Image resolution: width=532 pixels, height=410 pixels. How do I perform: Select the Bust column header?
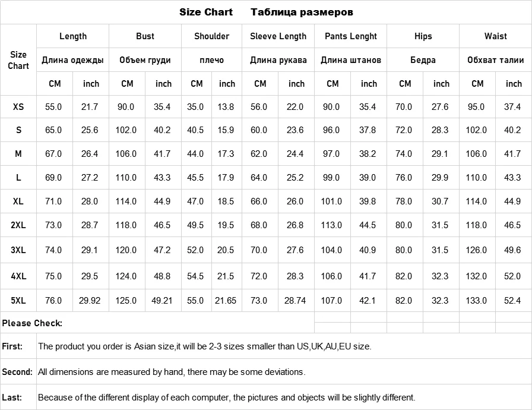coord(145,36)
